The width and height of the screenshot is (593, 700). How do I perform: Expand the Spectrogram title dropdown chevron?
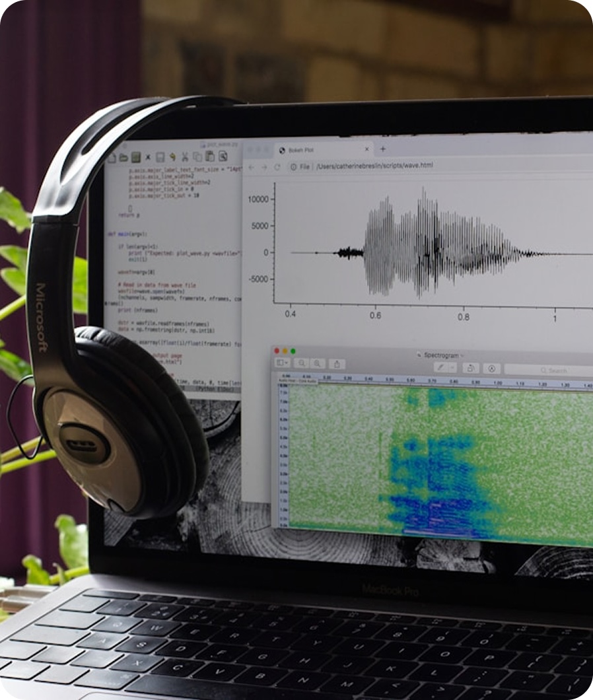pyautogui.click(x=462, y=356)
